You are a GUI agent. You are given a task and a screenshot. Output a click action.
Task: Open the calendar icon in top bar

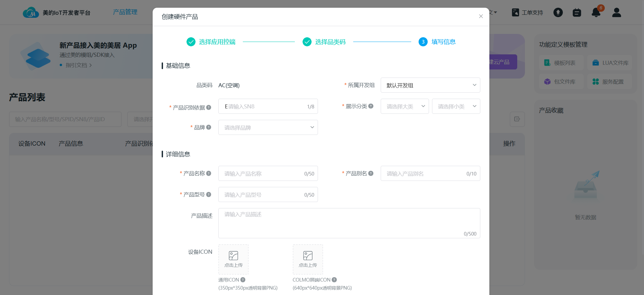(577, 13)
